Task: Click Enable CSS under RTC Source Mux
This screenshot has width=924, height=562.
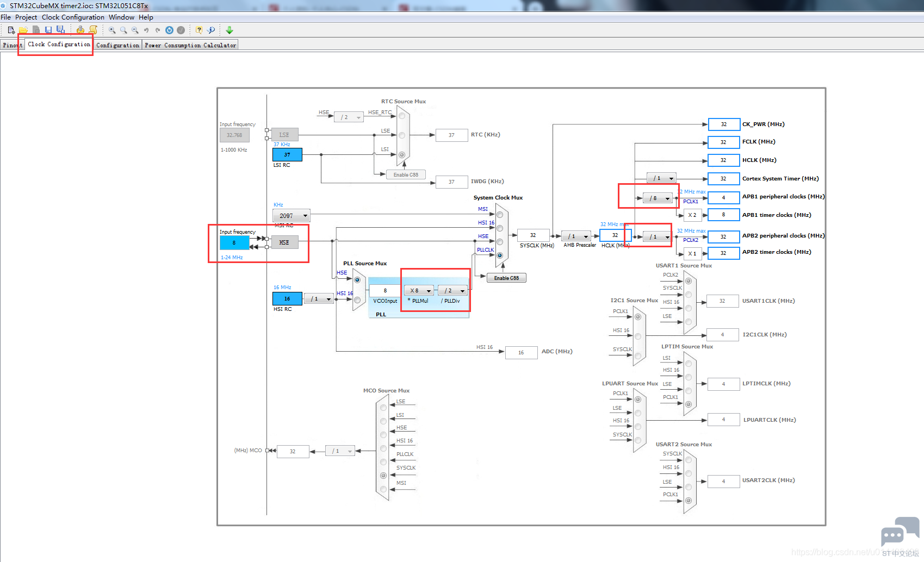Action: [x=406, y=175]
